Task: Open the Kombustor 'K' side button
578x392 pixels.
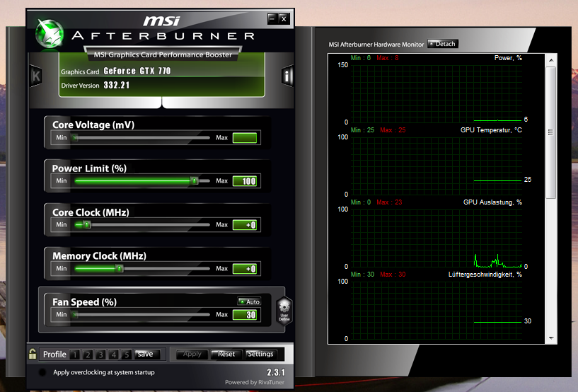Action: pos(36,76)
